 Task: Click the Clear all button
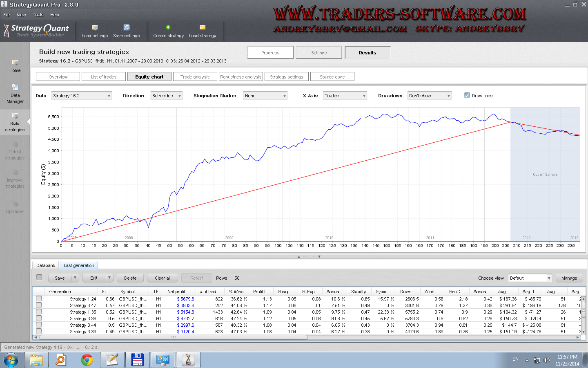tap(163, 278)
